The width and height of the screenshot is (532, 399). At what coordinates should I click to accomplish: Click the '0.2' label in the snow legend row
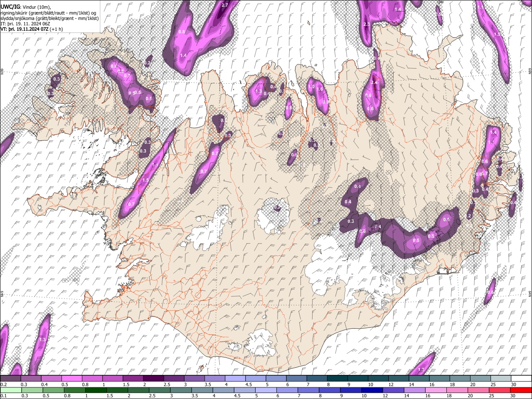(x=3, y=384)
